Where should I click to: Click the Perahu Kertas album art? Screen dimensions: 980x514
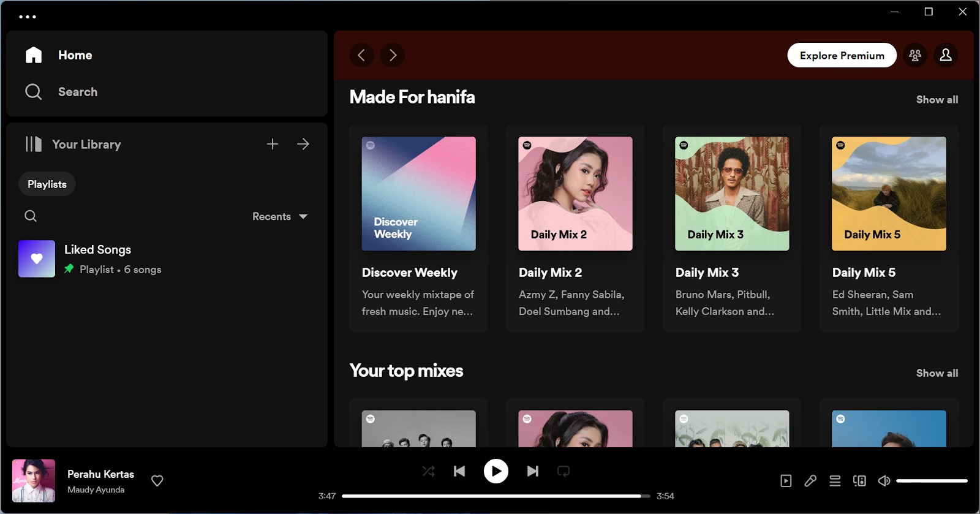pos(34,481)
